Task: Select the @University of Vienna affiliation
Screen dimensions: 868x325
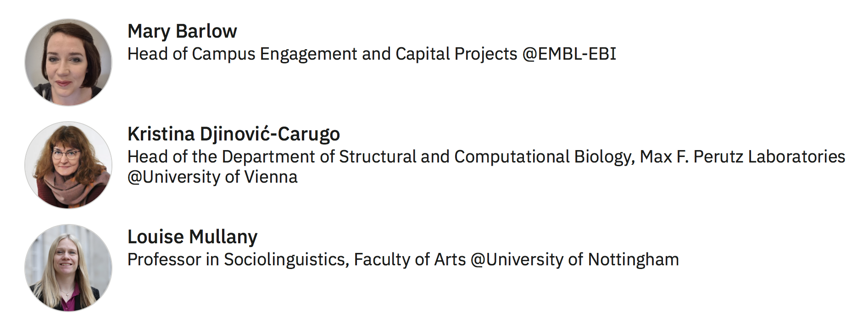Action: pos(212,177)
